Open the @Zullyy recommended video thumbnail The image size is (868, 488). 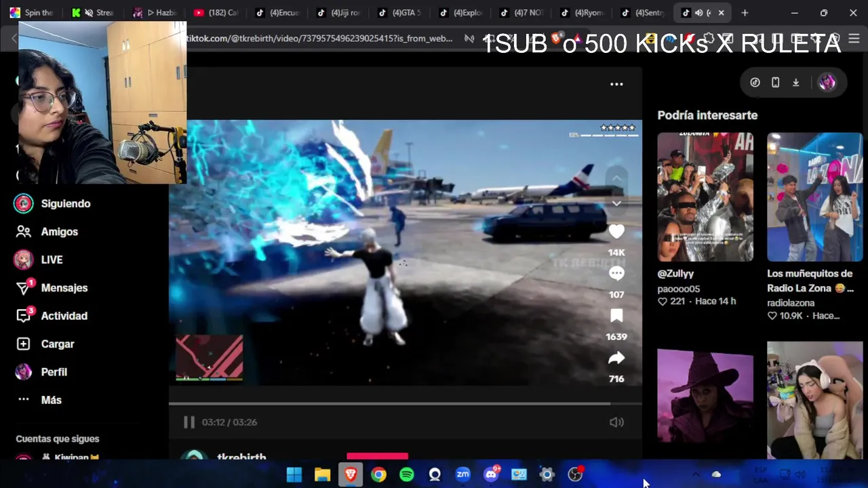tap(705, 197)
